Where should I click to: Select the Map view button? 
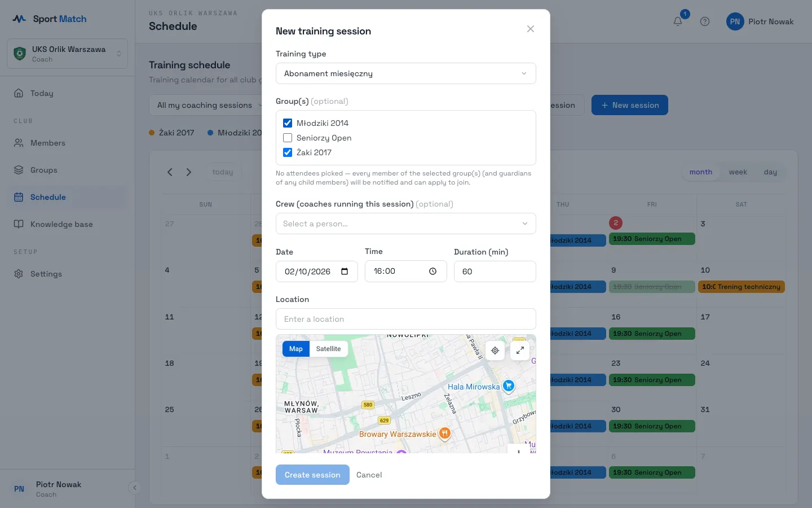click(296, 349)
